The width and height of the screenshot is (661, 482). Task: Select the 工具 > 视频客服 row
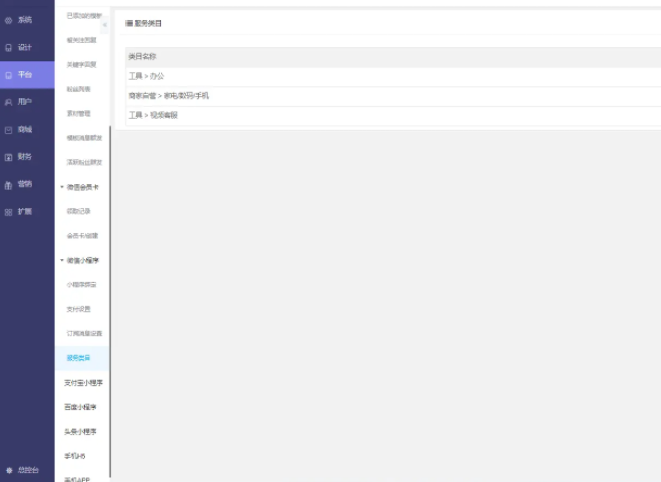click(393, 116)
